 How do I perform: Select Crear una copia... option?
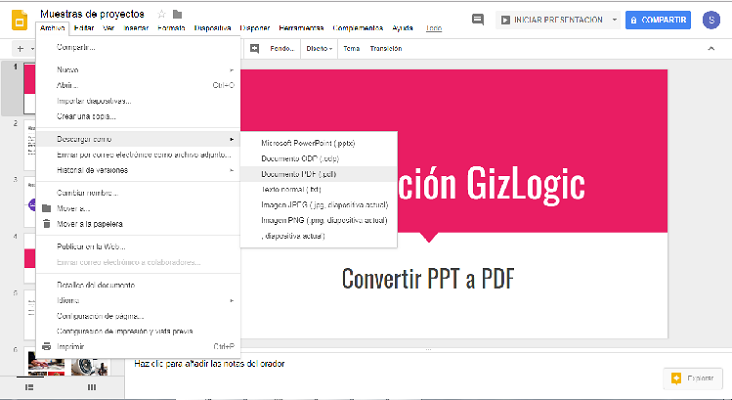[138, 116]
